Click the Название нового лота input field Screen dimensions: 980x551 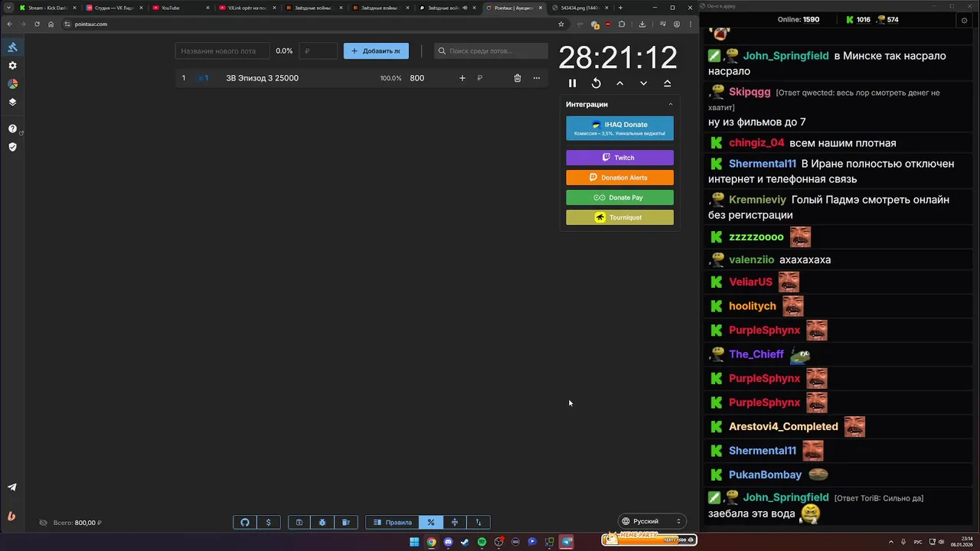pyautogui.click(x=222, y=51)
